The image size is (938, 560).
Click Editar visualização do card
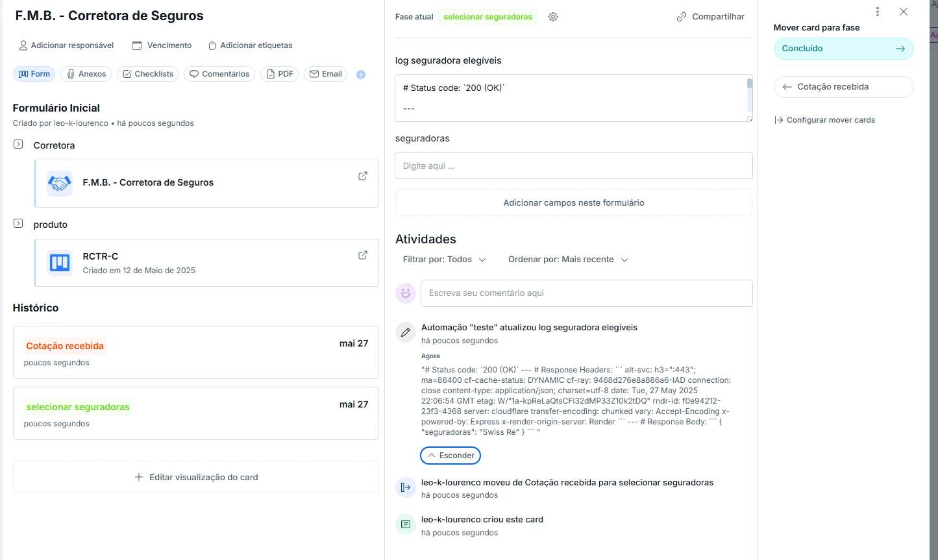[x=196, y=477]
